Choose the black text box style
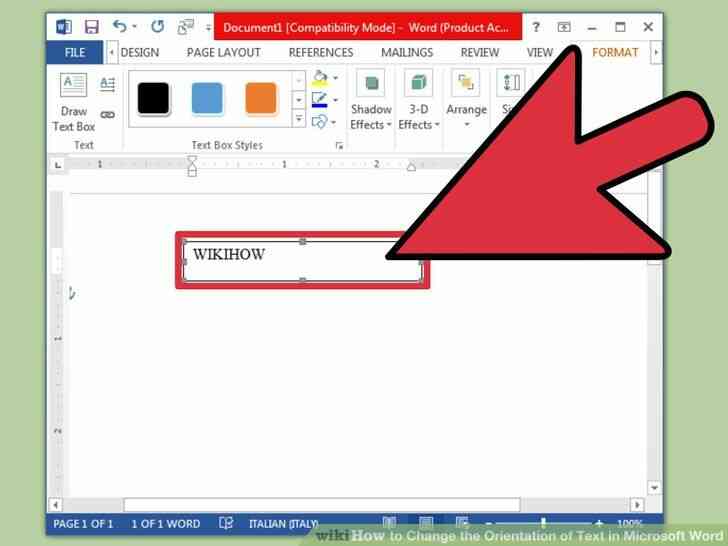728x546 pixels. click(153, 98)
